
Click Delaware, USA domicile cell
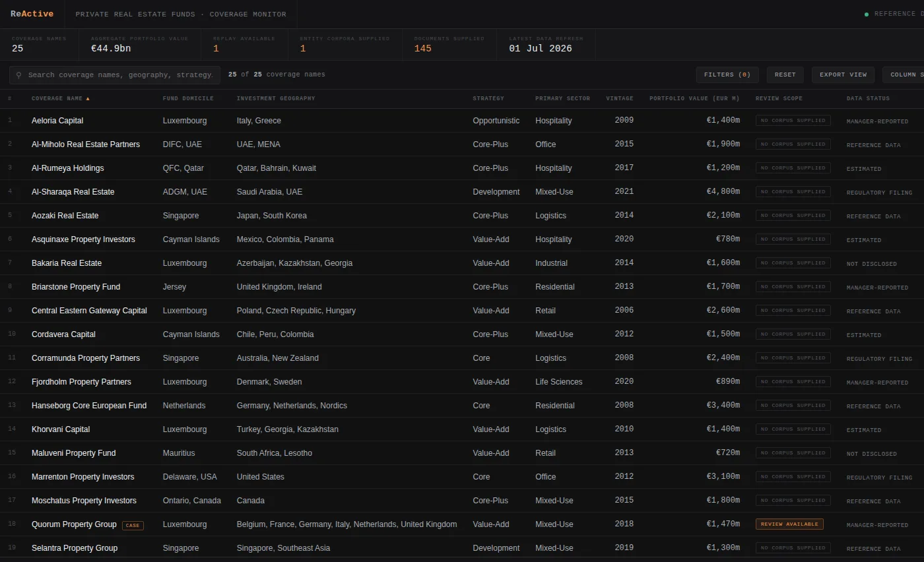coord(190,477)
